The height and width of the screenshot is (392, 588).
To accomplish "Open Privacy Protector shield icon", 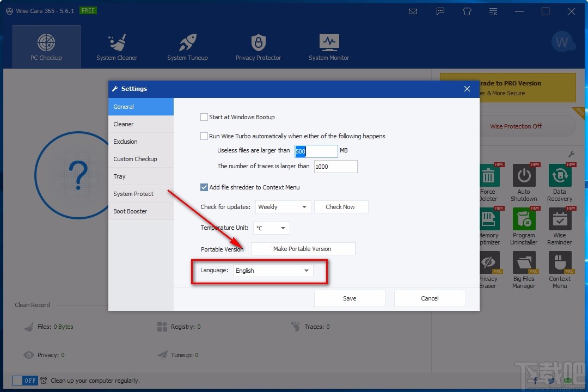I will click(259, 42).
